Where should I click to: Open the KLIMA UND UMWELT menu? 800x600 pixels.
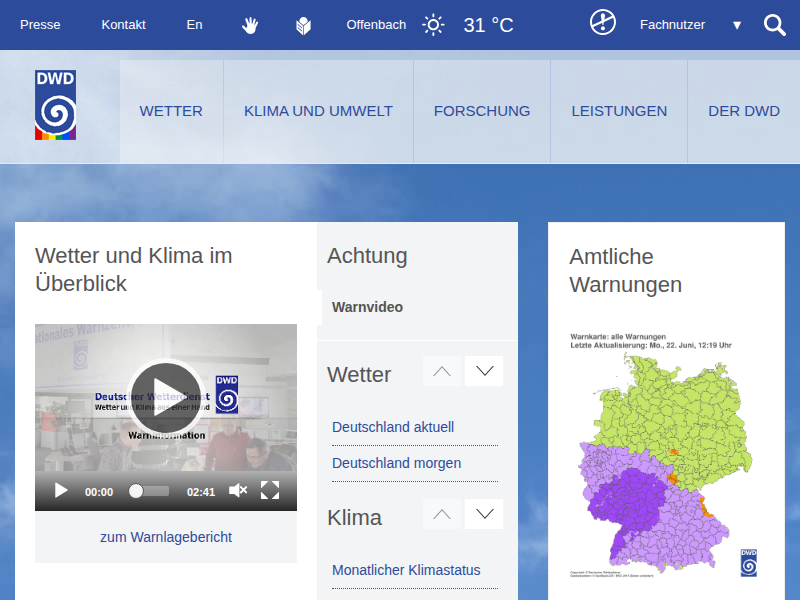318,111
